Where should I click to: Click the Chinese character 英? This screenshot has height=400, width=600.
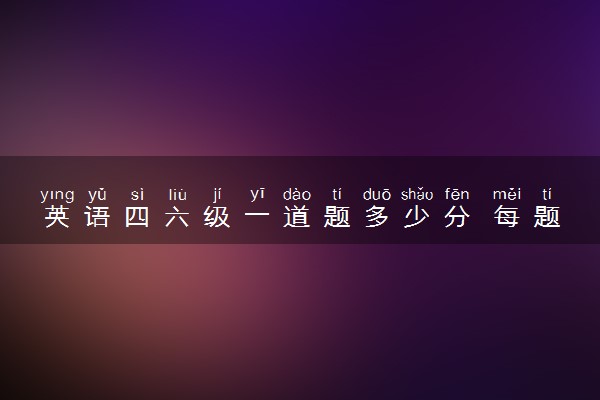click(57, 216)
